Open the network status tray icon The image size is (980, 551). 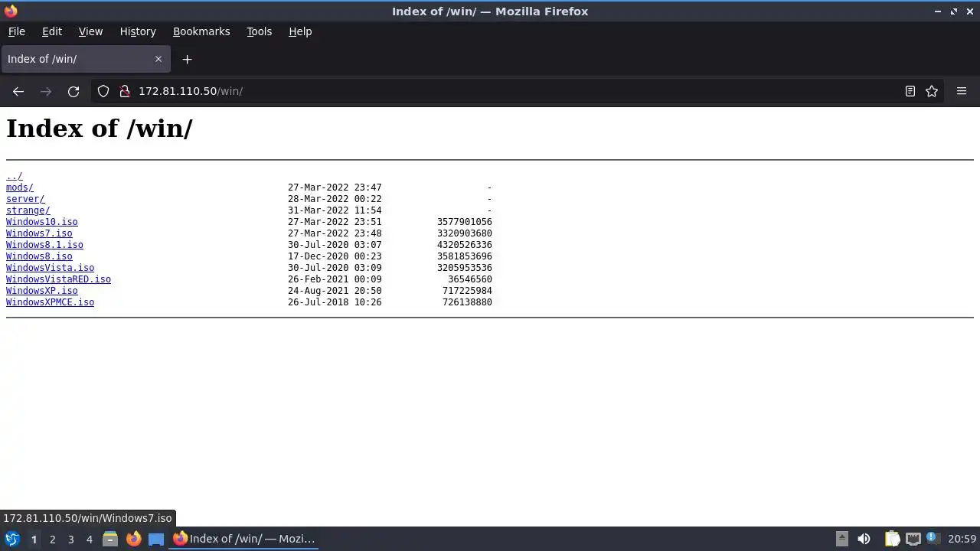point(913,539)
